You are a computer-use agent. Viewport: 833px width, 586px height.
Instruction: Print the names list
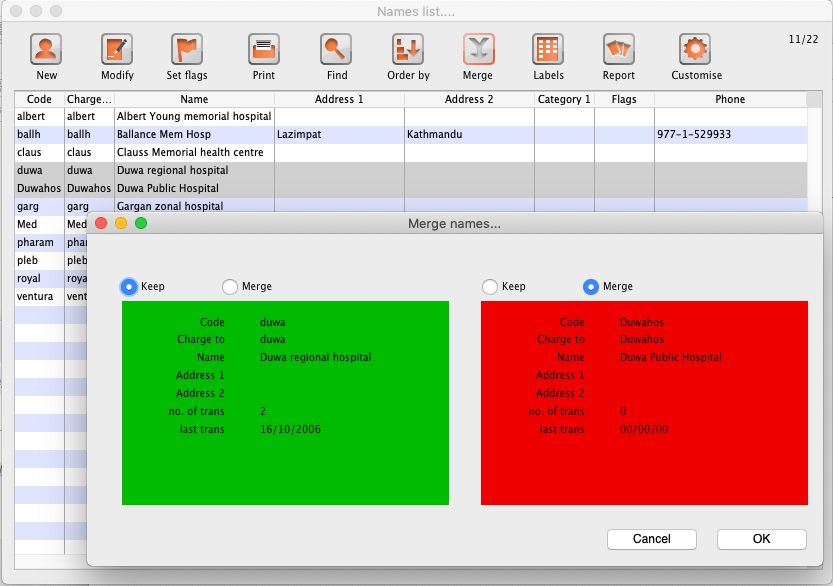(x=264, y=50)
